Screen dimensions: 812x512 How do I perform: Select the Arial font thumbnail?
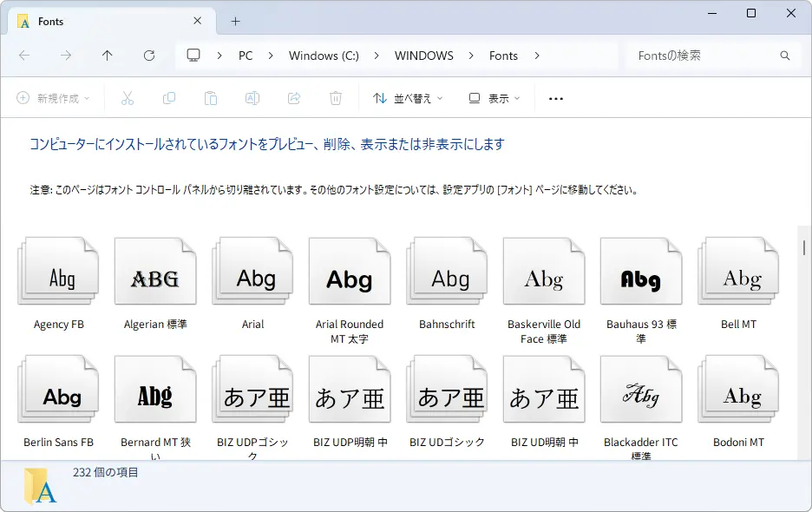(252, 274)
